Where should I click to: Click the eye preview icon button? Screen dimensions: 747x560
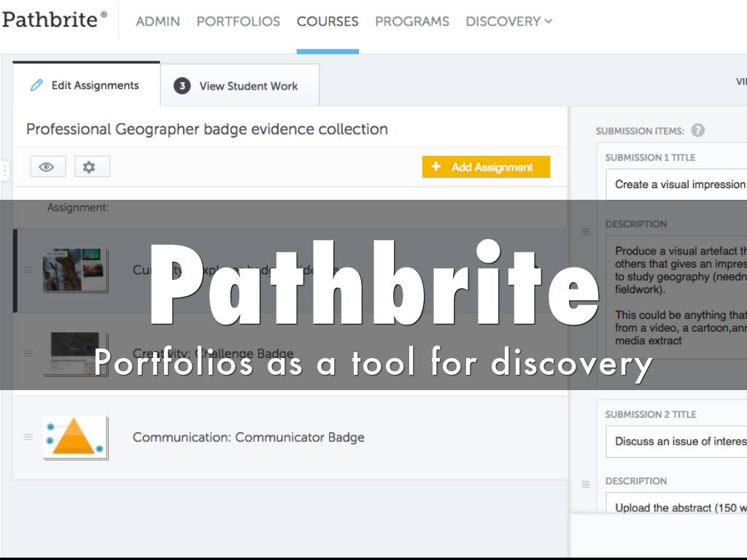click(47, 167)
